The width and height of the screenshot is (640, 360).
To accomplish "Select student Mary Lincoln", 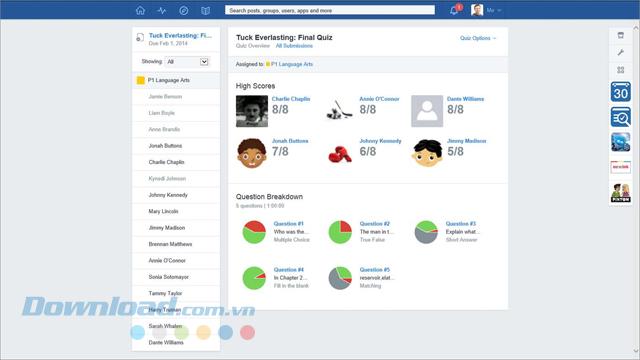I will pos(163,211).
